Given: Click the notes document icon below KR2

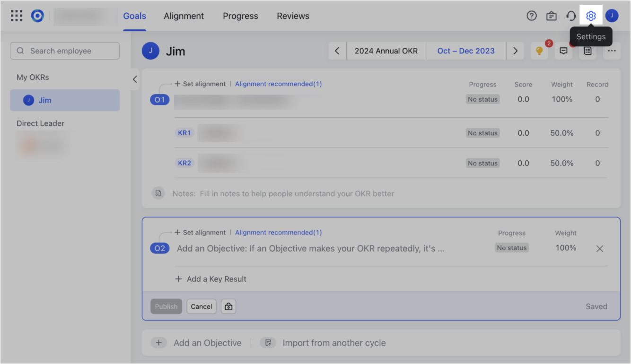Looking at the screenshot, I should click(x=158, y=193).
